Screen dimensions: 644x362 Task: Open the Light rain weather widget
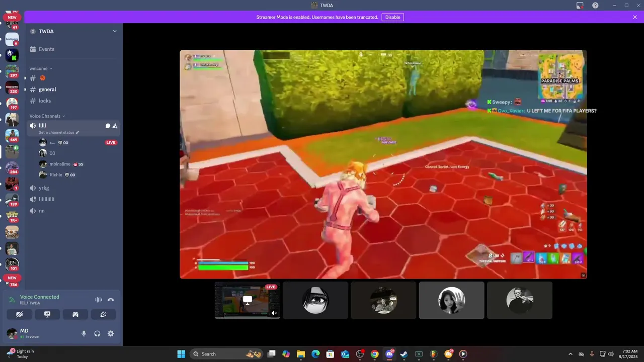click(x=20, y=354)
